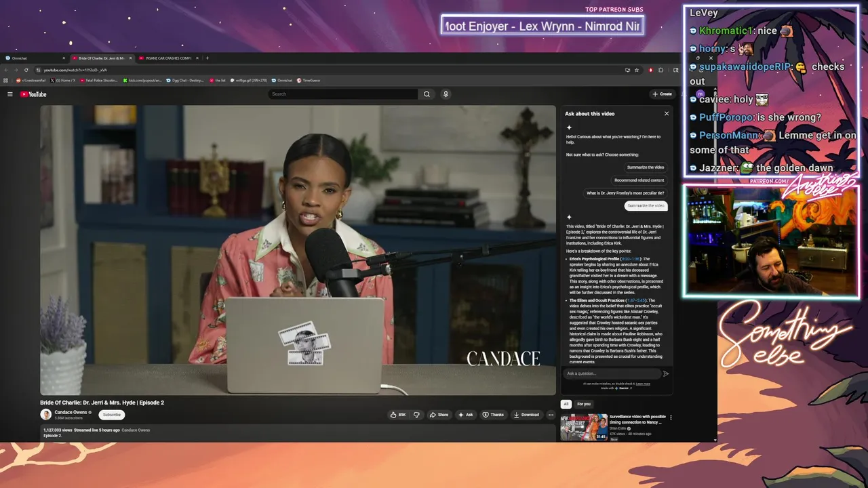Click the video title Bride Of Charlie
The height and width of the screenshot is (488, 868).
point(102,403)
